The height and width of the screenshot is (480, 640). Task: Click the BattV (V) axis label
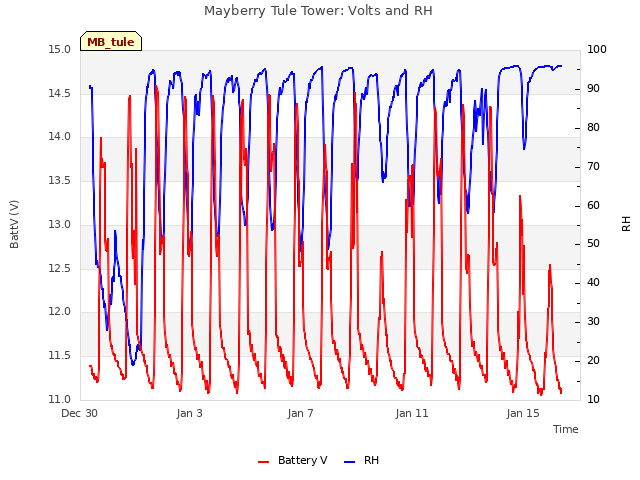[14, 224]
